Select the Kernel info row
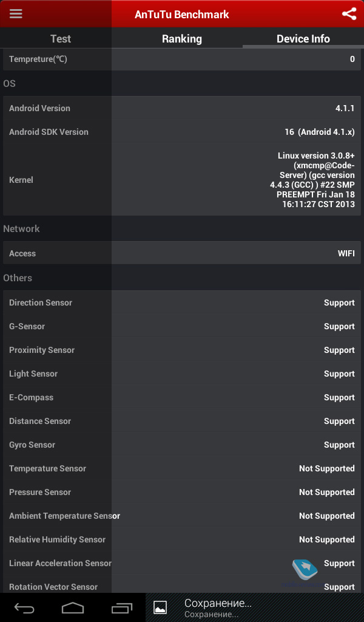Image resolution: width=364 pixels, height=622 pixels. [182, 180]
